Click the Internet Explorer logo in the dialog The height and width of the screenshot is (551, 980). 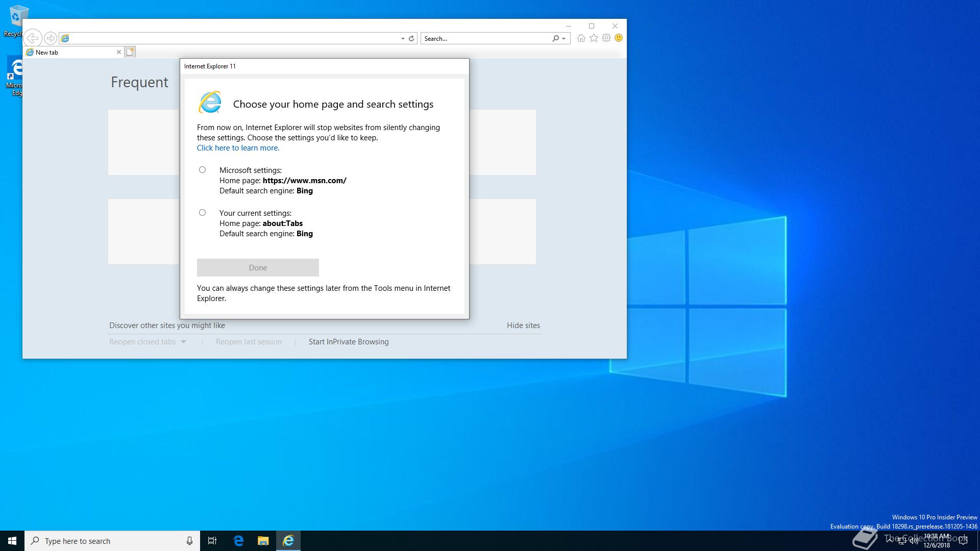[210, 103]
